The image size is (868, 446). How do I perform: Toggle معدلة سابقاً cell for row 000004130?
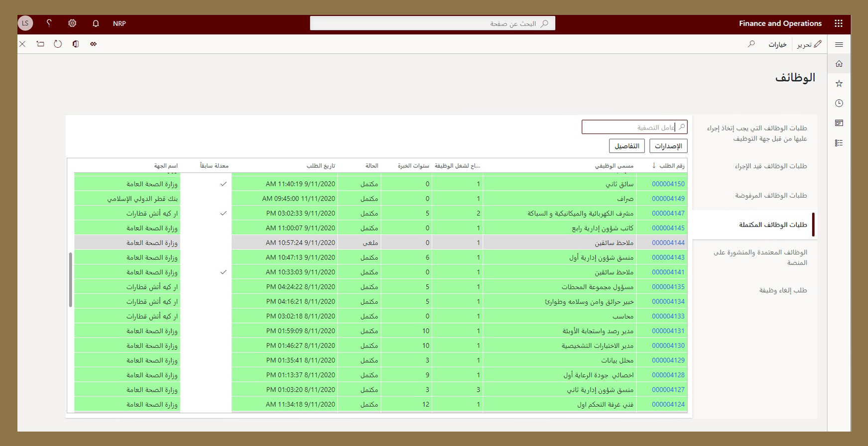tap(206, 345)
